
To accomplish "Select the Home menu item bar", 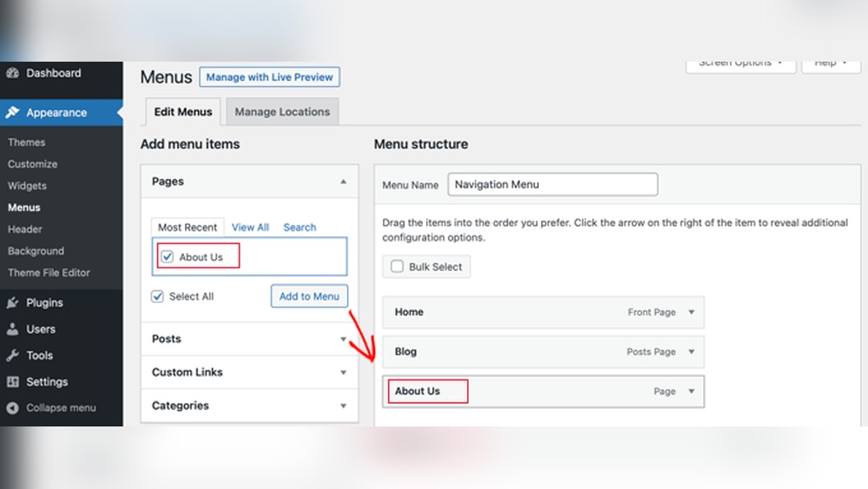I will (x=543, y=313).
